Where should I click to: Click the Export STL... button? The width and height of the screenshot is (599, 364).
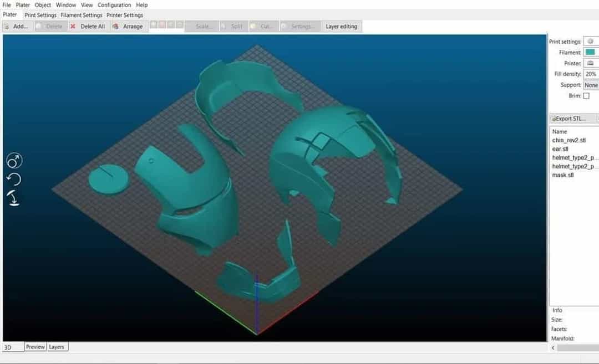click(x=572, y=119)
